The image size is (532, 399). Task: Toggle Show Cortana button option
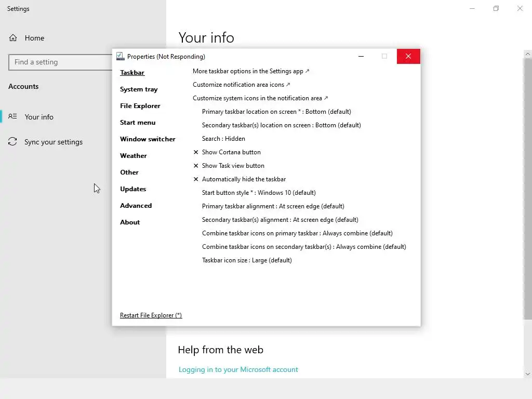pos(227,152)
